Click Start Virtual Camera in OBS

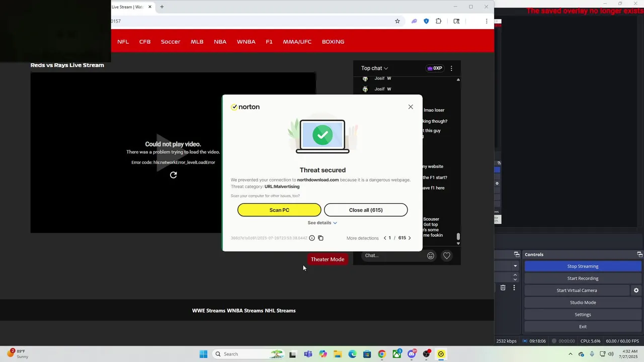point(577,291)
